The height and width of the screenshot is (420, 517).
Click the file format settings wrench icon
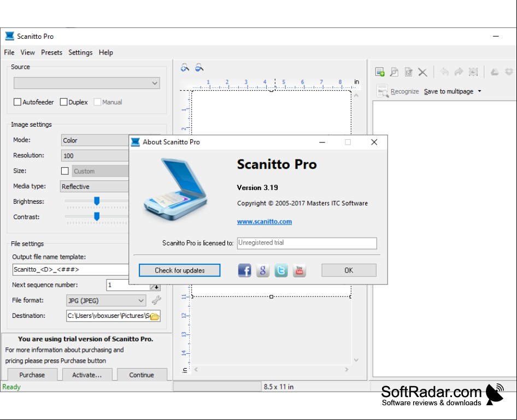pos(156,300)
